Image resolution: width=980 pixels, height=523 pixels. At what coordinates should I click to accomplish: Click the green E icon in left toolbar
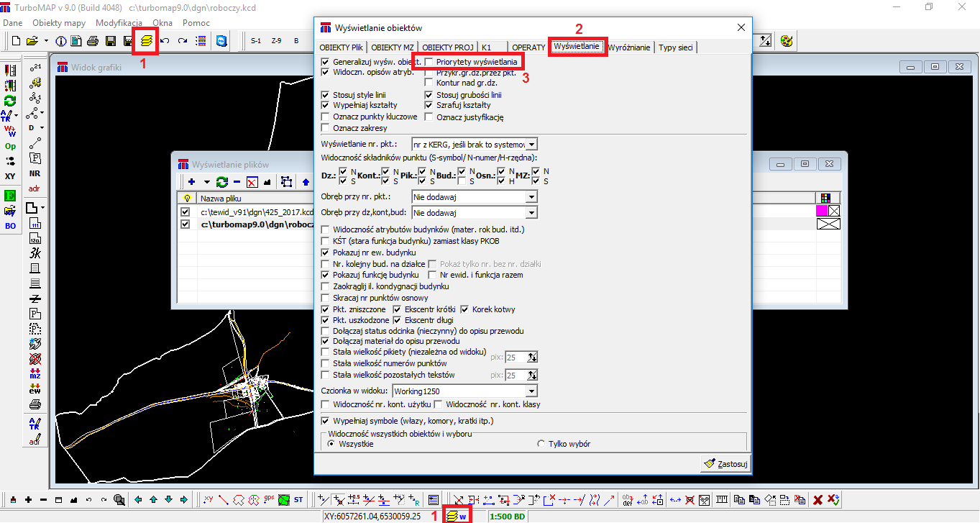point(10,195)
